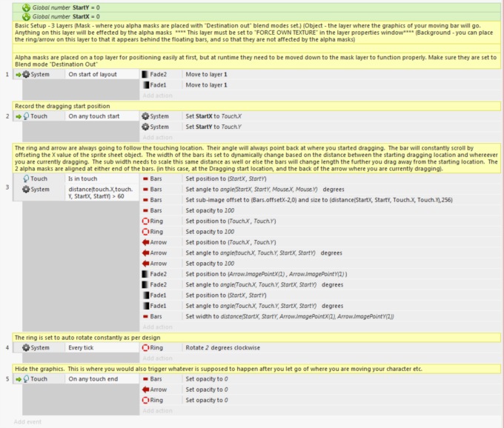Select comment 'The ring is set to auto rotate'
This screenshot has height=428, width=504.
click(x=256, y=338)
